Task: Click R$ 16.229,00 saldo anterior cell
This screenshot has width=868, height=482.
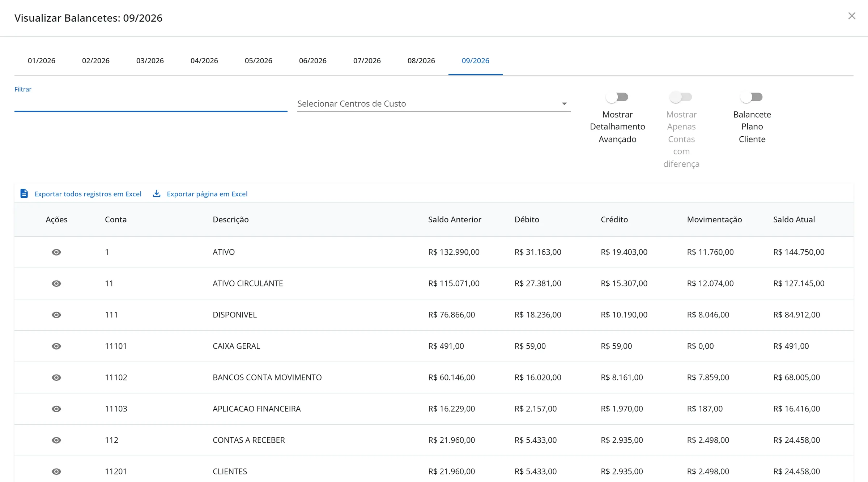Action: point(452,409)
